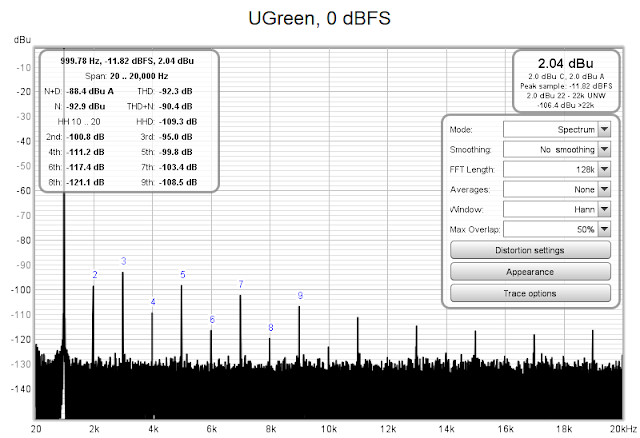
Task: Click the 20kHz frequency axis label
Action: 623,429
